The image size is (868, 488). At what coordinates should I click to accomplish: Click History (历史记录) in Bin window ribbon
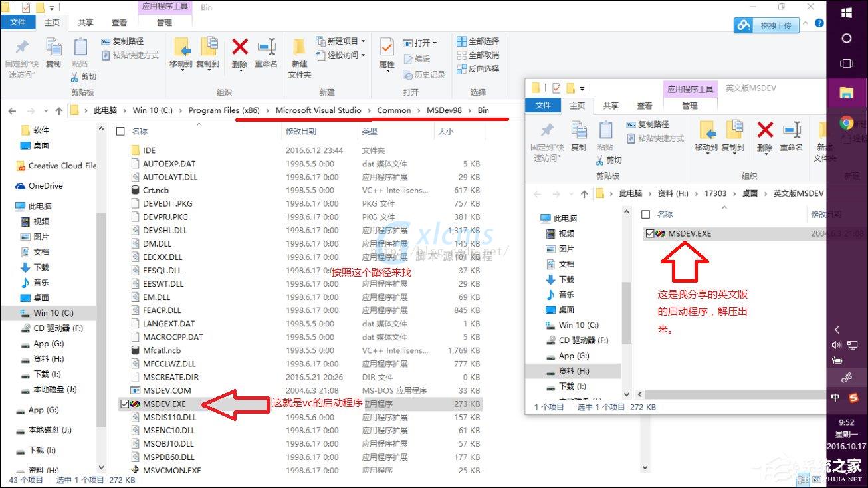pyautogui.click(x=423, y=75)
